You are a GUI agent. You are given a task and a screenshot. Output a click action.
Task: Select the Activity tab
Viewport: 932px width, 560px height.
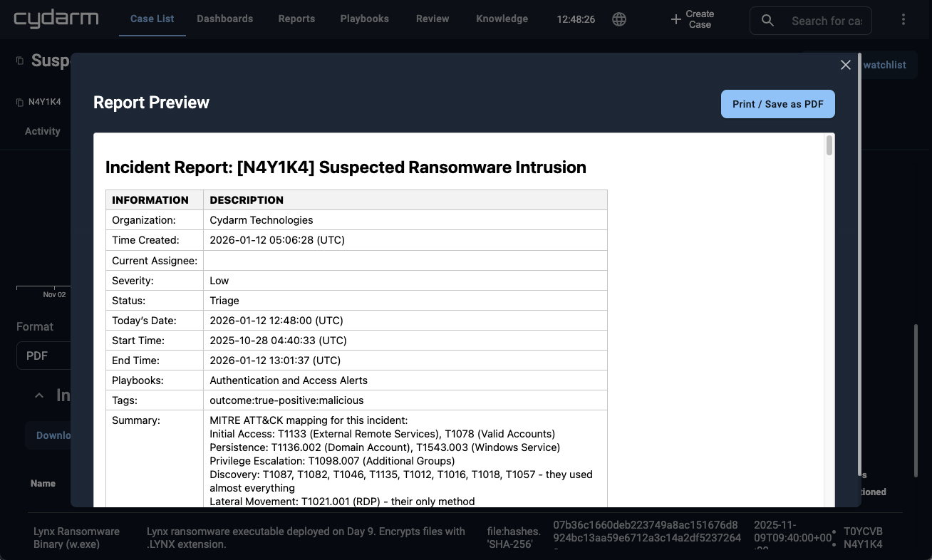tap(42, 131)
